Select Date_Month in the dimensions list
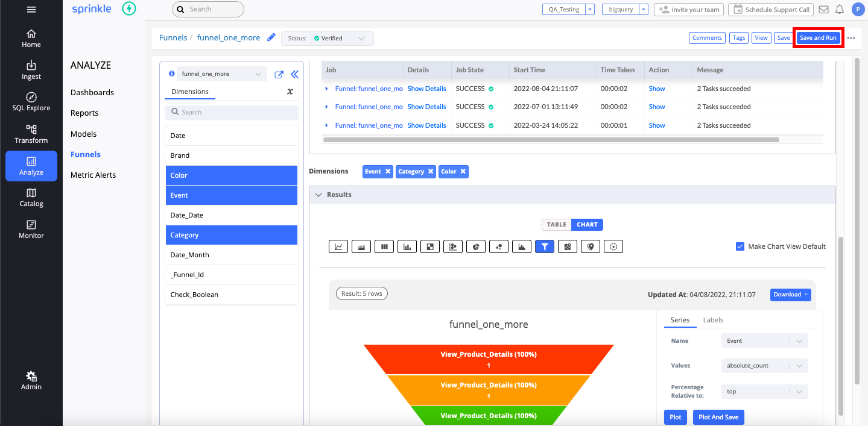 pos(232,255)
